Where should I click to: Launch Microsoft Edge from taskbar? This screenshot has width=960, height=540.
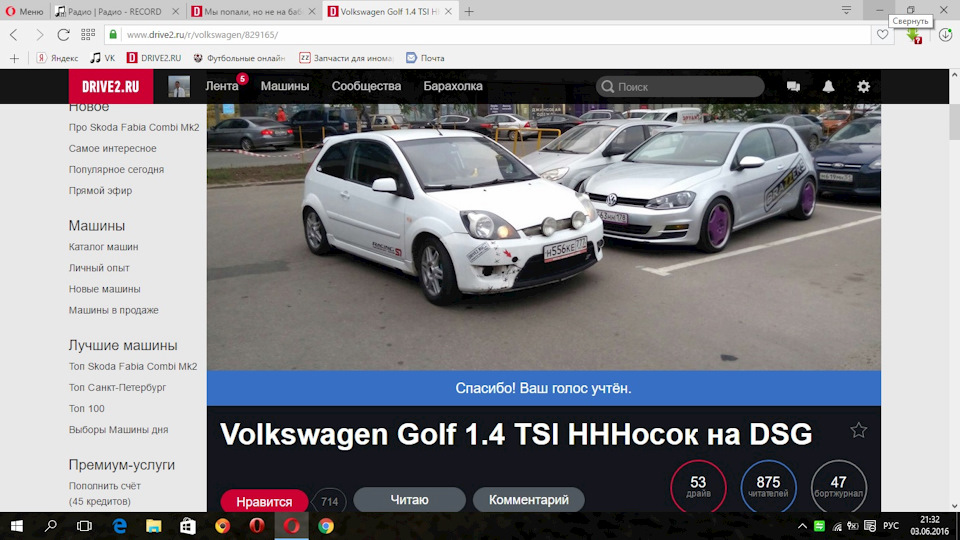(119, 526)
